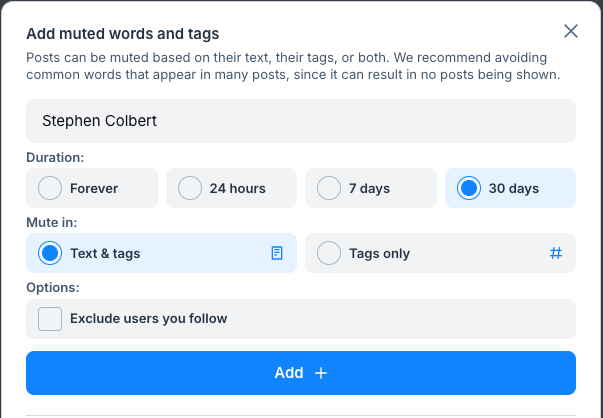Click the 'Exclude users you follow' label
603x418 pixels.
coord(148,319)
